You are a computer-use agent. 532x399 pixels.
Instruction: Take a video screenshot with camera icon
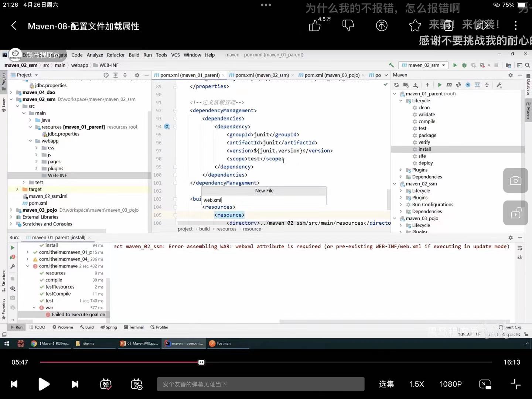(515, 181)
